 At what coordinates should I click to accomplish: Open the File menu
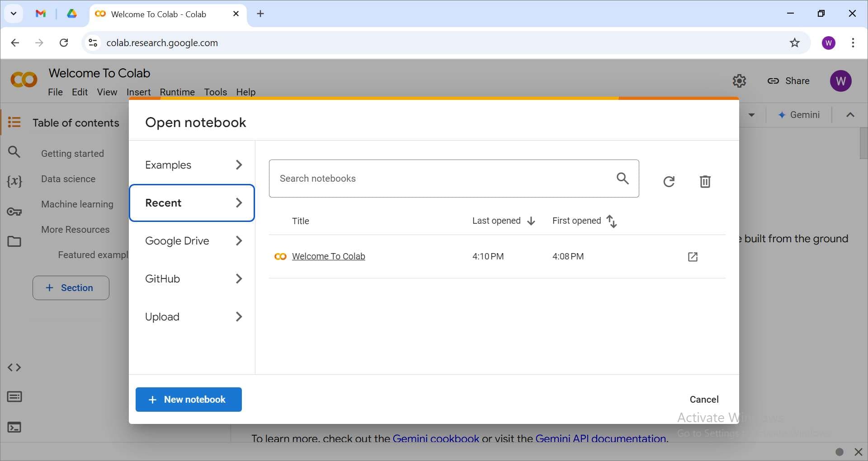pos(55,92)
